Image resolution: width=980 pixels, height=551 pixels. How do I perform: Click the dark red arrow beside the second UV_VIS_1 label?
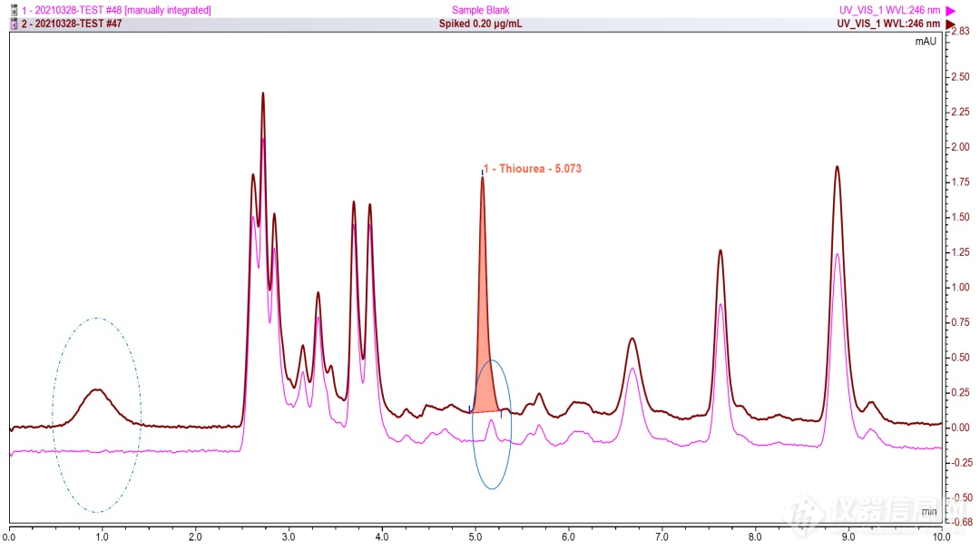(951, 24)
